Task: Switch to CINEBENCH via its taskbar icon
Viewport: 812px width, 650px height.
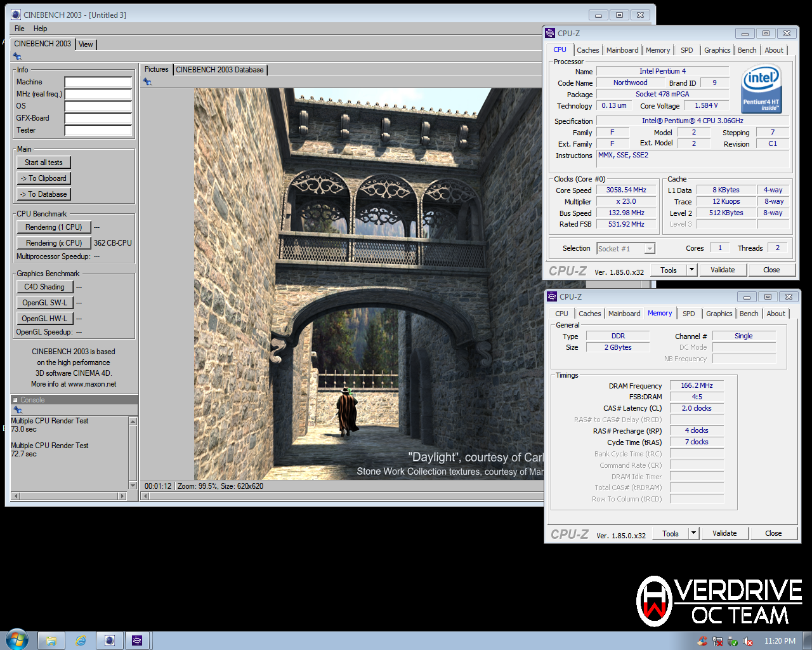Action: coord(109,640)
